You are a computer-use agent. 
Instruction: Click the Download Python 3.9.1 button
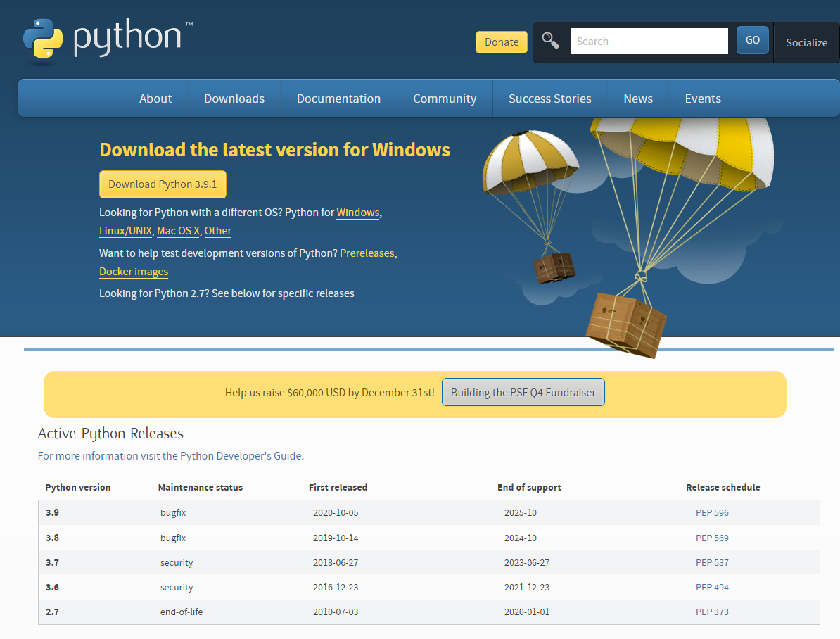click(163, 184)
